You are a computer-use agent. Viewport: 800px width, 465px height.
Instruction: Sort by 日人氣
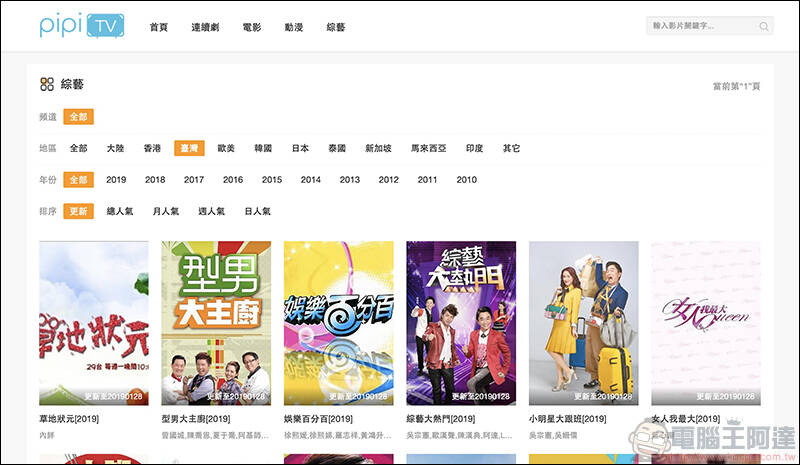(258, 211)
